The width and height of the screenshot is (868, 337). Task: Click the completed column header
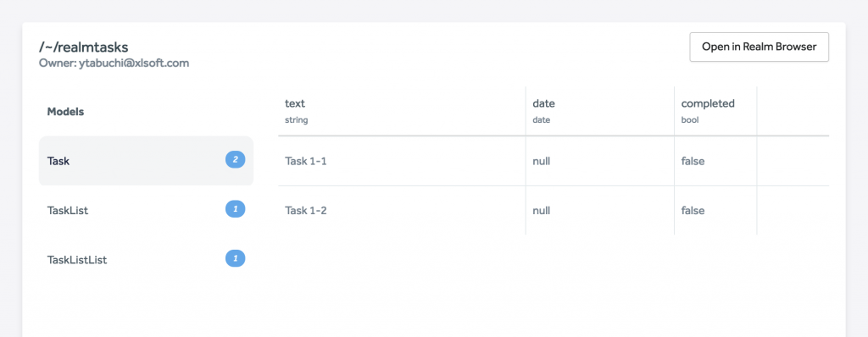coord(715,111)
